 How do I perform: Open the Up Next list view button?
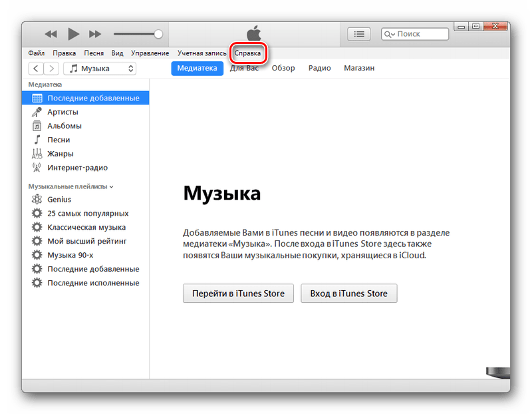[358, 34]
